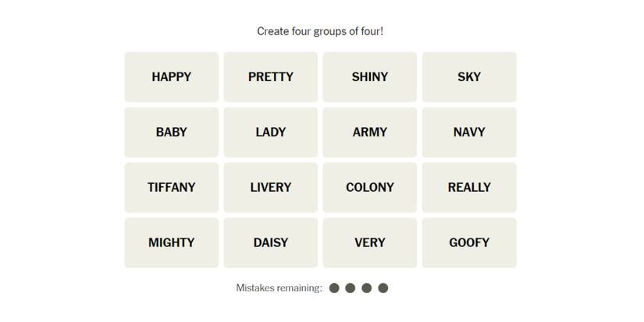The height and width of the screenshot is (322, 644).
Task: Select the HAPPY word tile
Action: 171,77
